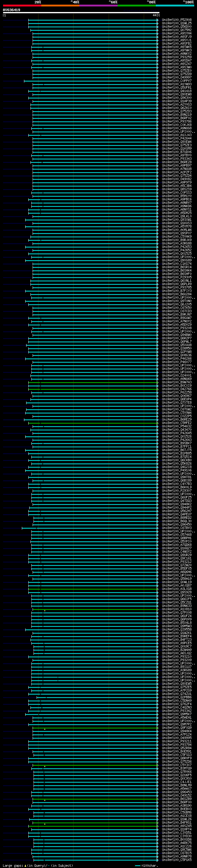This screenshot has width=197, height=868.
Task: Select hit UniRef100_P93786
Action: click(x=176, y=121)
